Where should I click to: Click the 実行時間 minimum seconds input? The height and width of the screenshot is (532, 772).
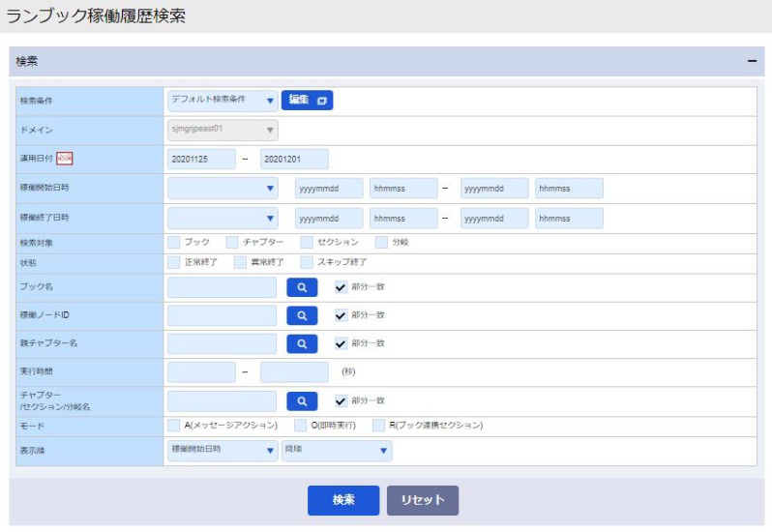[201, 372]
